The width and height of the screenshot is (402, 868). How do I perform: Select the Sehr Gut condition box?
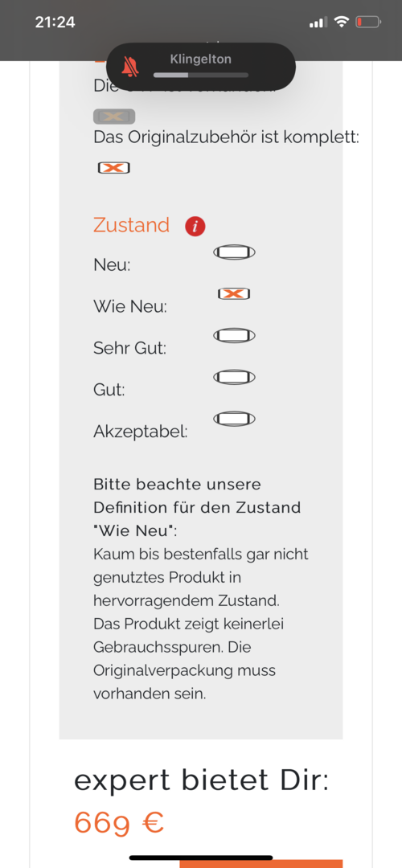point(234,335)
